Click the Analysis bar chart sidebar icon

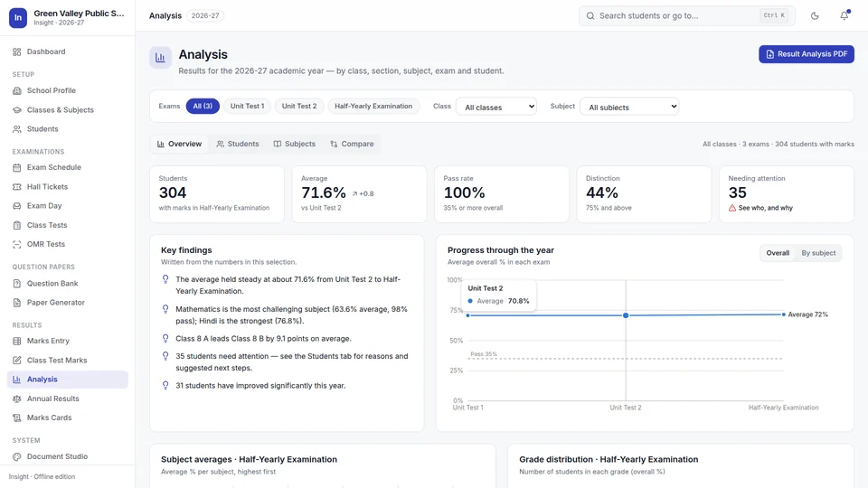point(16,380)
